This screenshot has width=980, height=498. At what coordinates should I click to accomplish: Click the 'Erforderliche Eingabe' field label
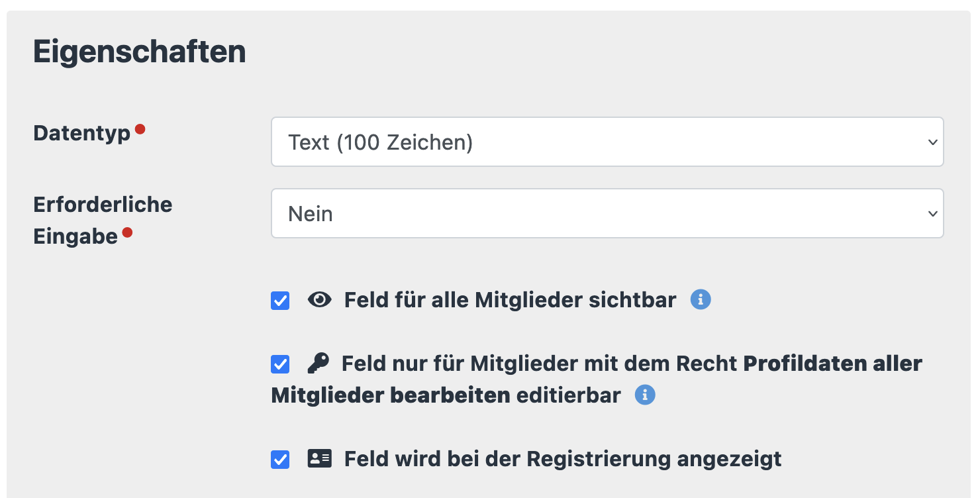103,220
